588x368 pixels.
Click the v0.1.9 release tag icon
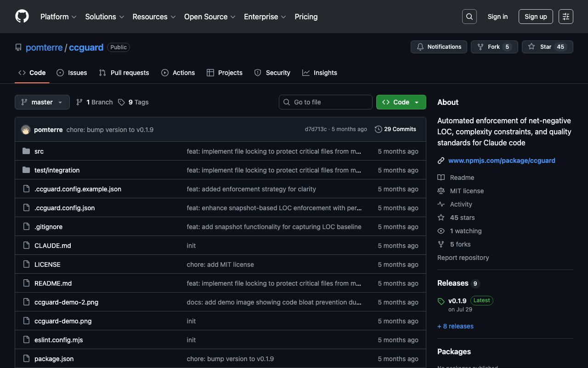pos(441,301)
